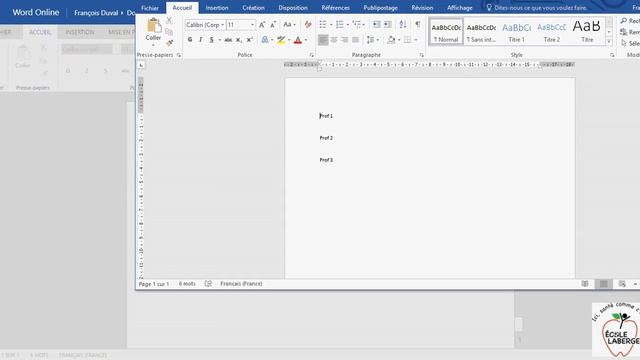Viewport: 640px width, 360px height.
Task: Switch to the Références tab
Action: click(x=336, y=8)
